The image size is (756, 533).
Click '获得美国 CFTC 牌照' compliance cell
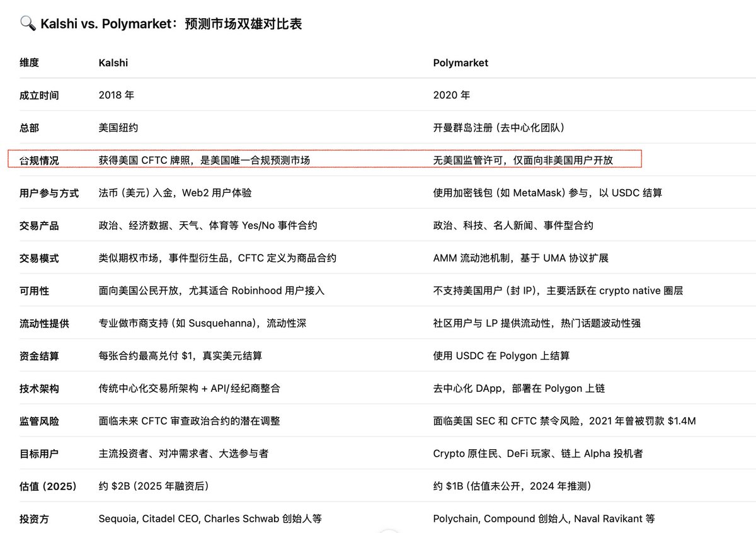[204, 161]
